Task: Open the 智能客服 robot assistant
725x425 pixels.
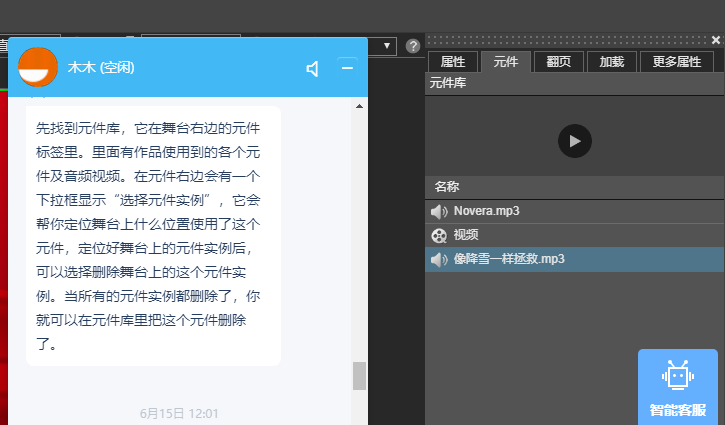Action: click(x=678, y=387)
